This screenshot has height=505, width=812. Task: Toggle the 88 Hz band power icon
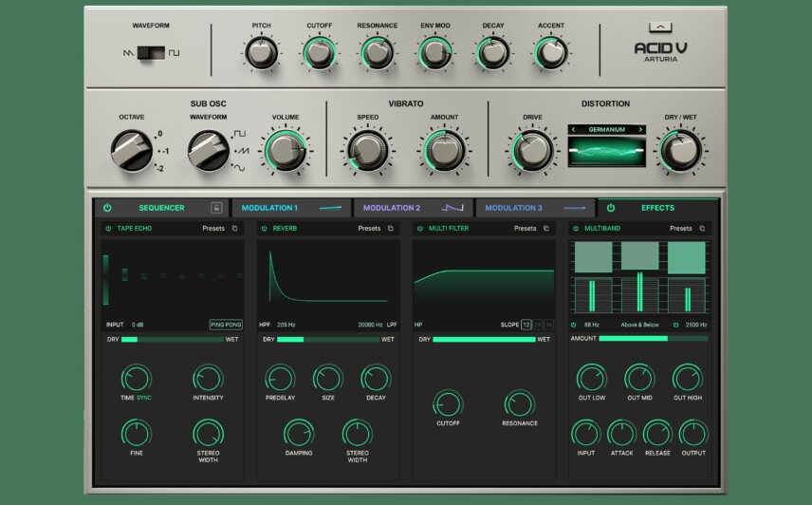tap(573, 325)
